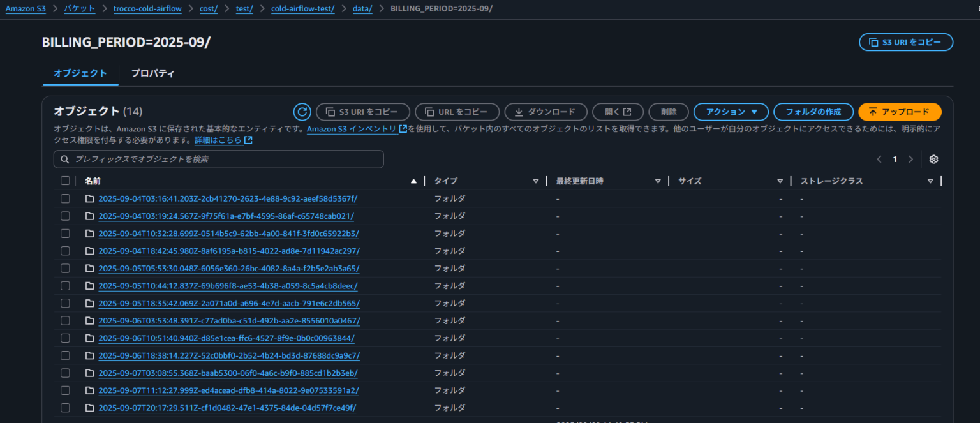Click the S3 URI copy button in header
The image size is (980, 423).
click(x=905, y=43)
